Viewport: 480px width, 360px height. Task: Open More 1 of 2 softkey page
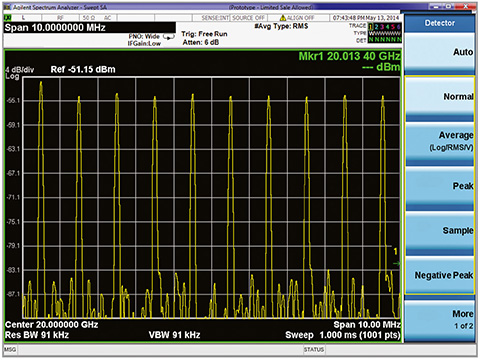[x=440, y=320]
